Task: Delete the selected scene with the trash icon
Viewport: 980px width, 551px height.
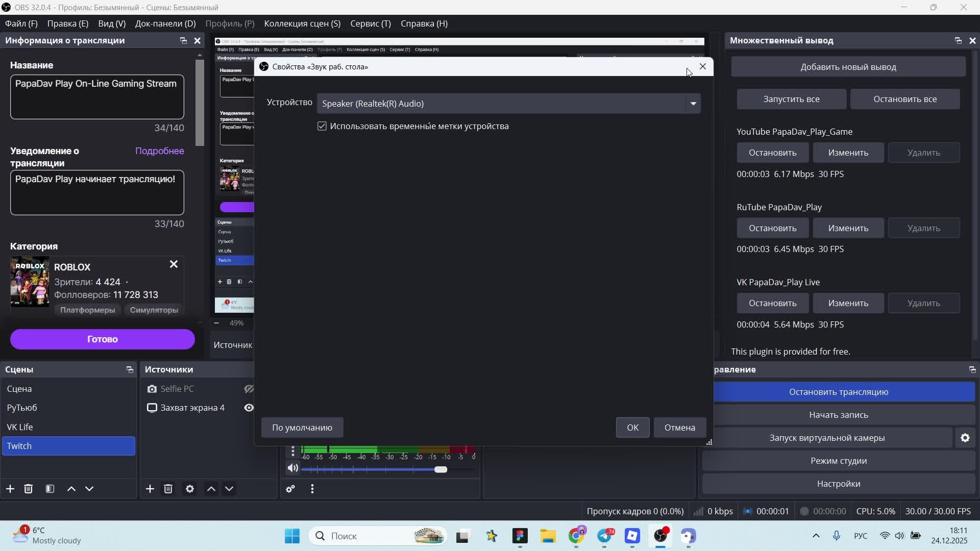Action: (x=29, y=489)
